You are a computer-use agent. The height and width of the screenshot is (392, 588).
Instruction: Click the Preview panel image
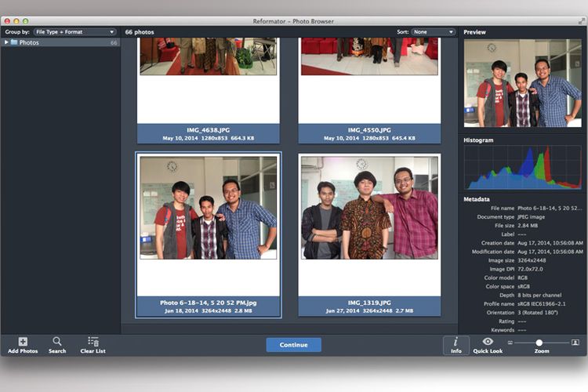tap(523, 83)
